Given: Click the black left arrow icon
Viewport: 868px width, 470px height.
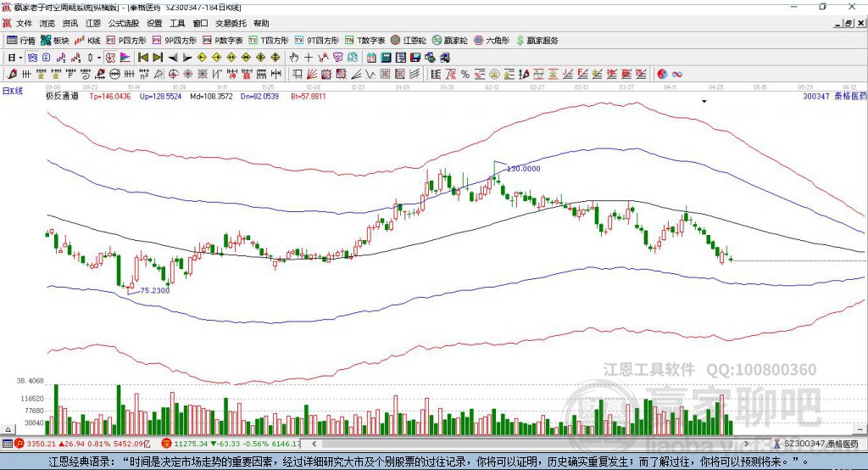Looking at the screenshot, I should click(173, 57).
